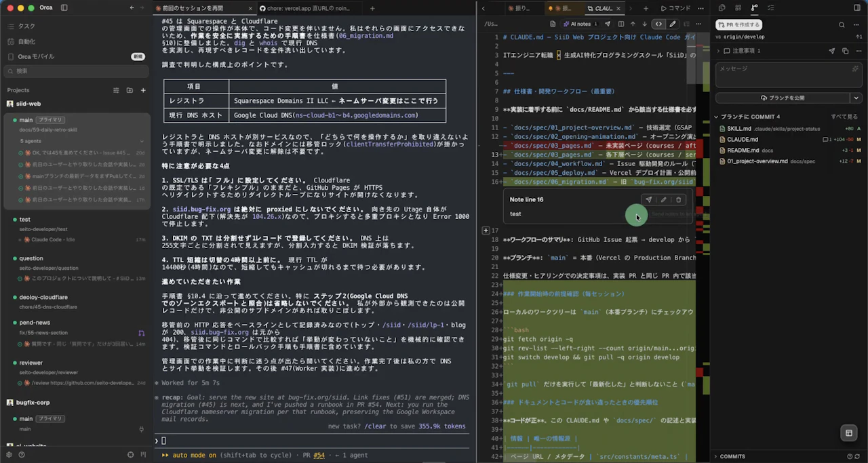Open 自動化 in the sidebar
868x463 pixels.
tap(26, 41)
